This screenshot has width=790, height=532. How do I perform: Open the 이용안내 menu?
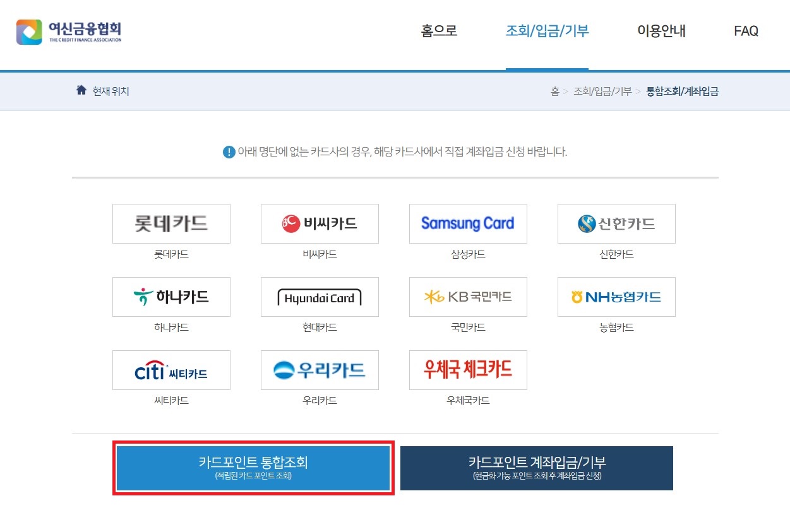[661, 31]
